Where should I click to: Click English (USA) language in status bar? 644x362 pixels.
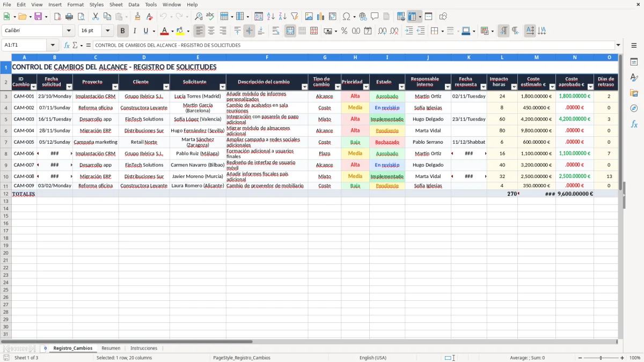coord(372,358)
